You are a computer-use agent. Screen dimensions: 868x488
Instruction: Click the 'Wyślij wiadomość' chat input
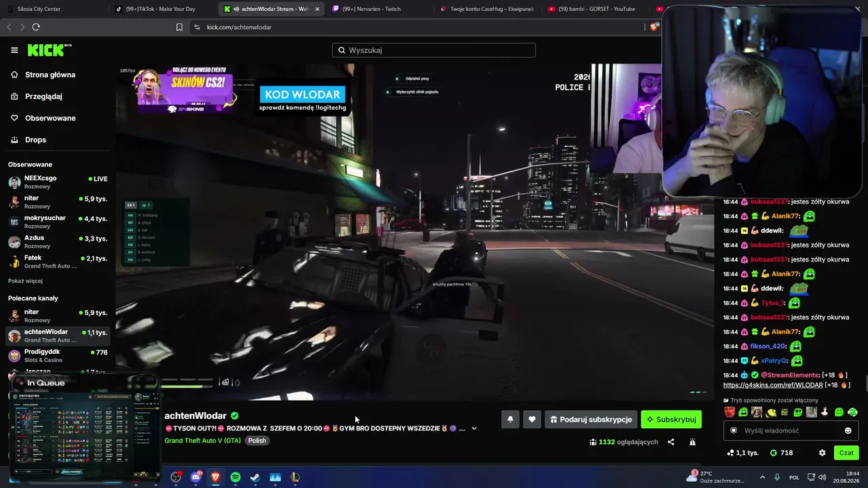(x=791, y=430)
